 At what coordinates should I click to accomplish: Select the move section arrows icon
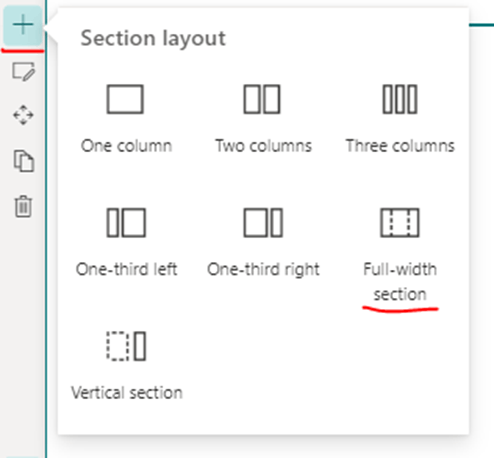point(23,115)
